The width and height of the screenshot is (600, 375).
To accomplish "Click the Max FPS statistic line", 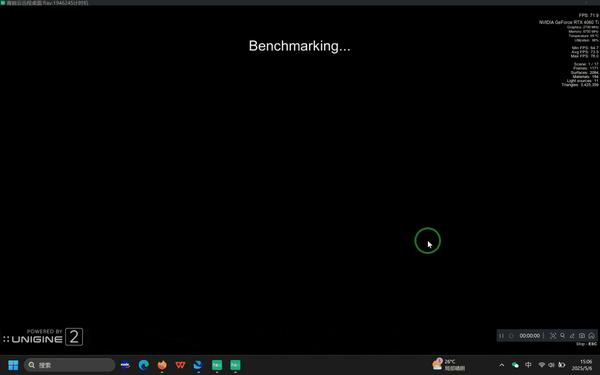I will (585, 56).
